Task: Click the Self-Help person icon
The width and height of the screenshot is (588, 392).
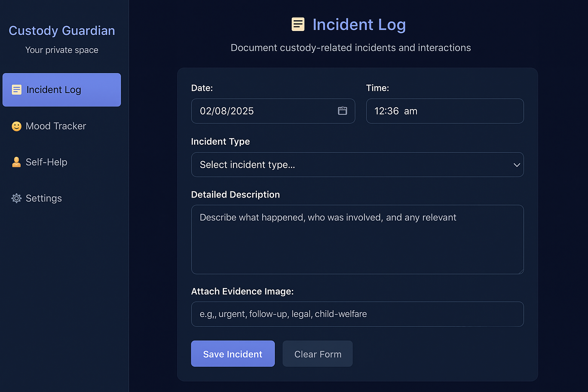Action: point(16,162)
